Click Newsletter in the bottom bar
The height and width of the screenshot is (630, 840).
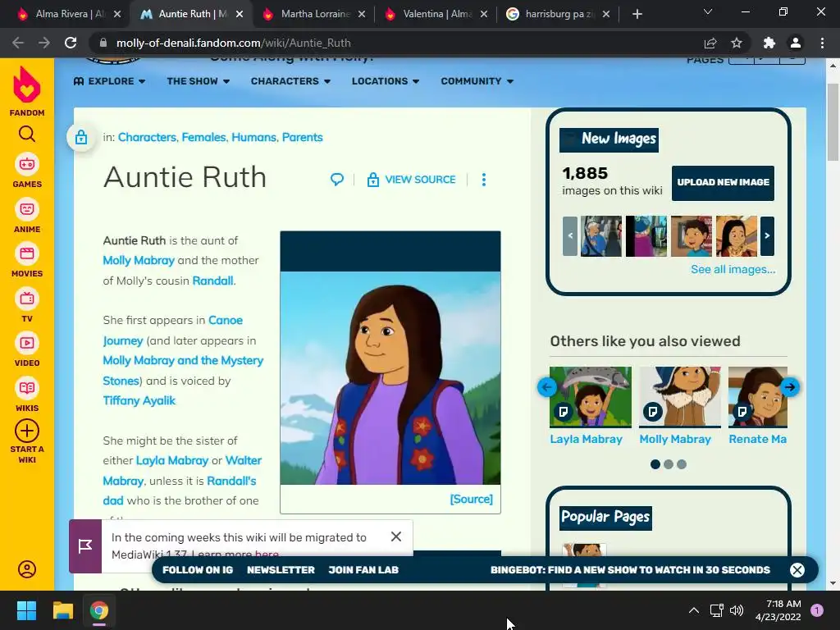click(281, 570)
